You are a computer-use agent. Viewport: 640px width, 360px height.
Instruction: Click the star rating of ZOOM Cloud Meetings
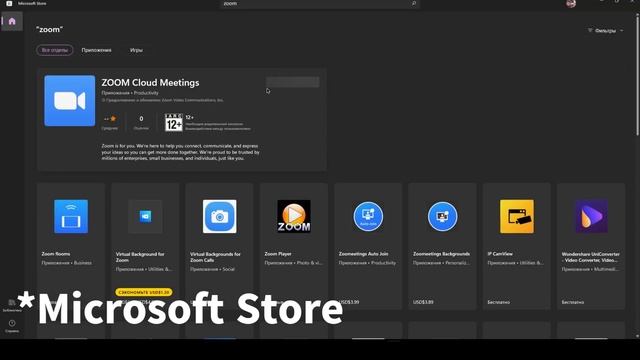tap(110, 119)
